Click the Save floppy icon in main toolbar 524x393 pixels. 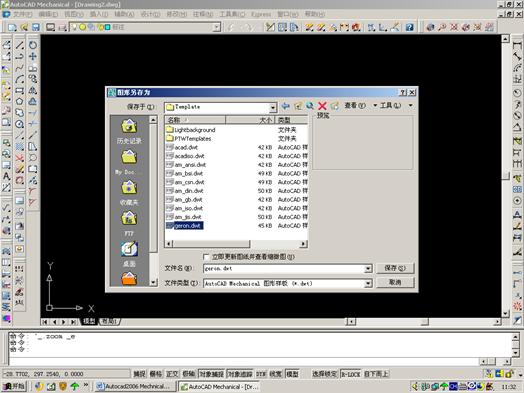(x=35, y=27)
